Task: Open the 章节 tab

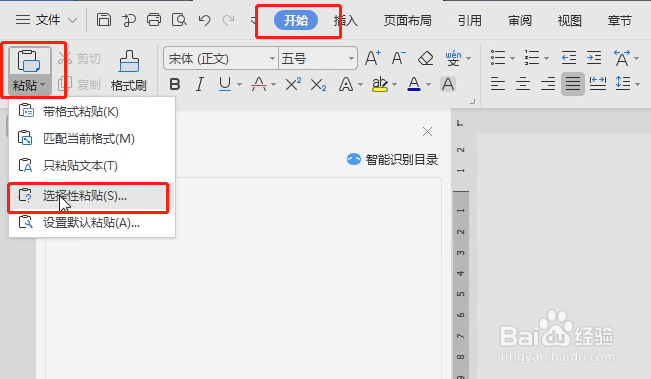Action: point(619,20)
